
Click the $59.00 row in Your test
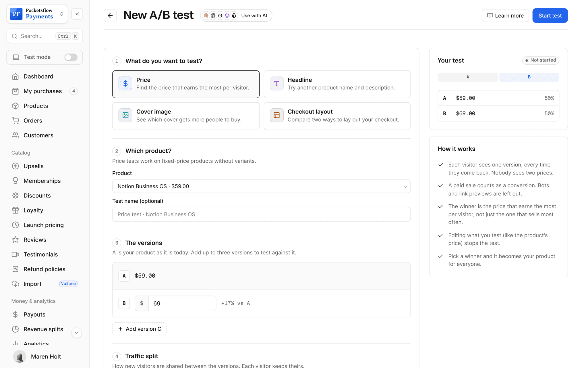click(498, 98)
